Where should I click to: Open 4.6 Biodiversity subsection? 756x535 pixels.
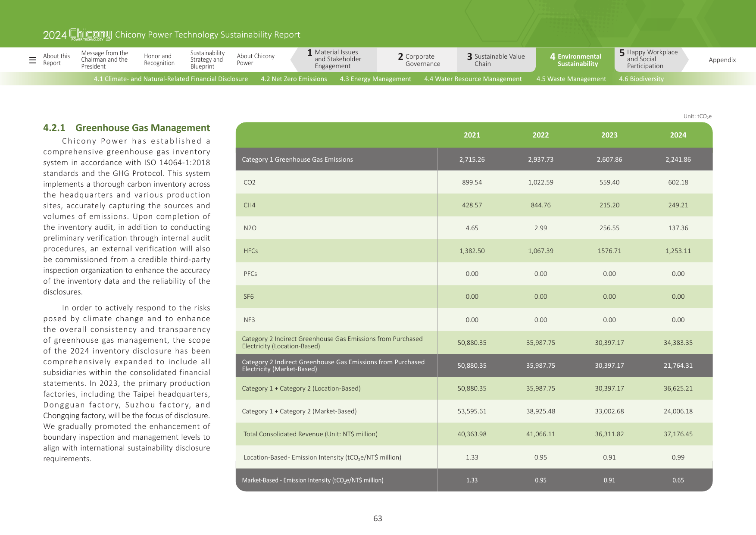click(641, 79)
